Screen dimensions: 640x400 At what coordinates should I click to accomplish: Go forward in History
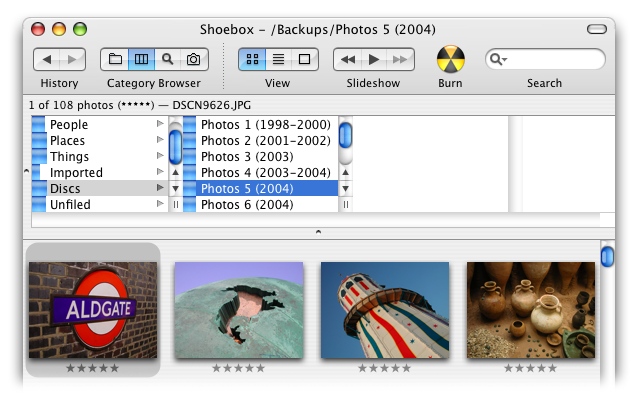coord(73,59)
